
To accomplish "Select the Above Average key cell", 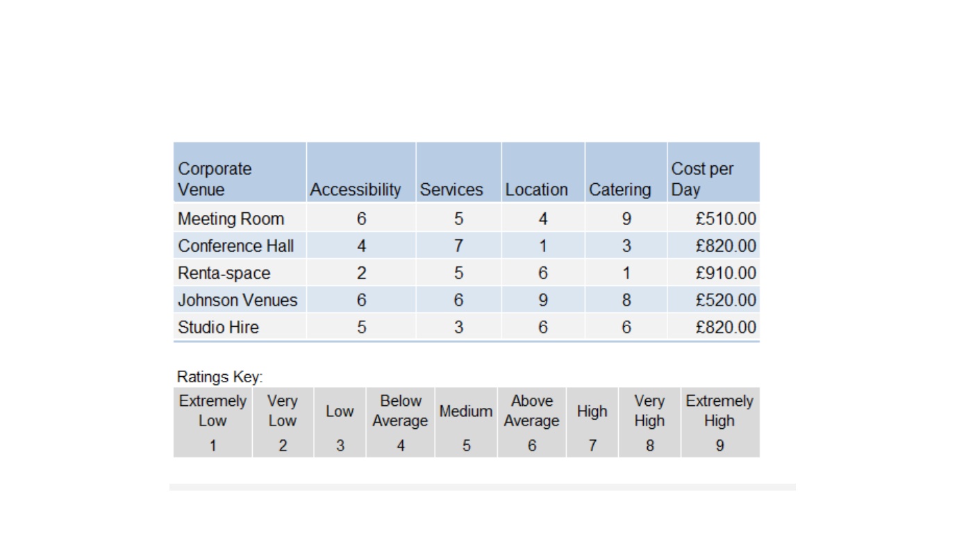I will pyautogui.click(x=531, y=422).
